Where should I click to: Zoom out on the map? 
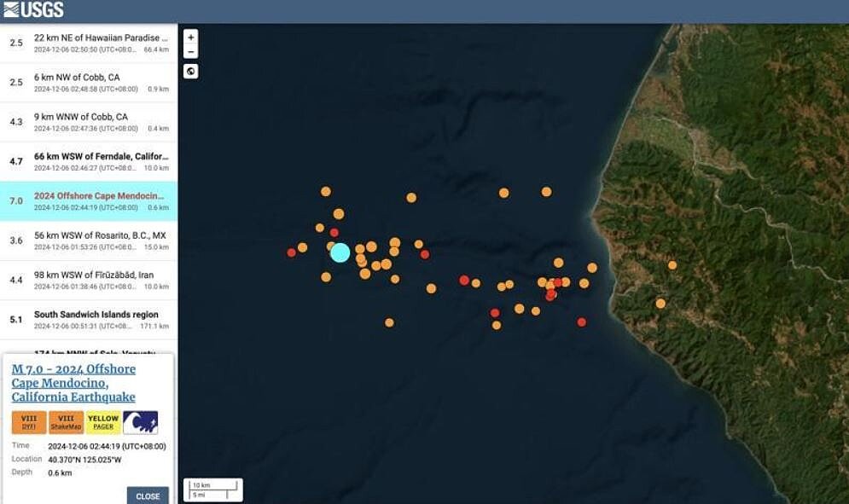point(191,52)
